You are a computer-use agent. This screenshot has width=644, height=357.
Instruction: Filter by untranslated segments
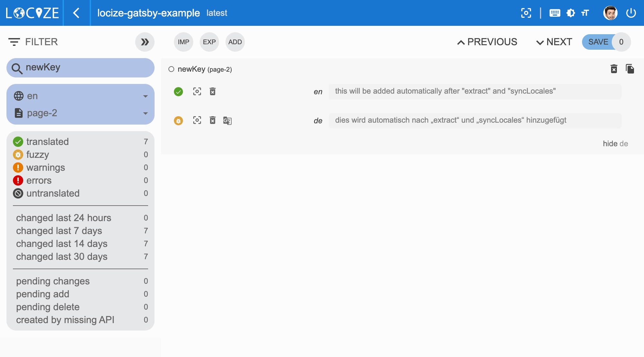(x=53, y=193)
